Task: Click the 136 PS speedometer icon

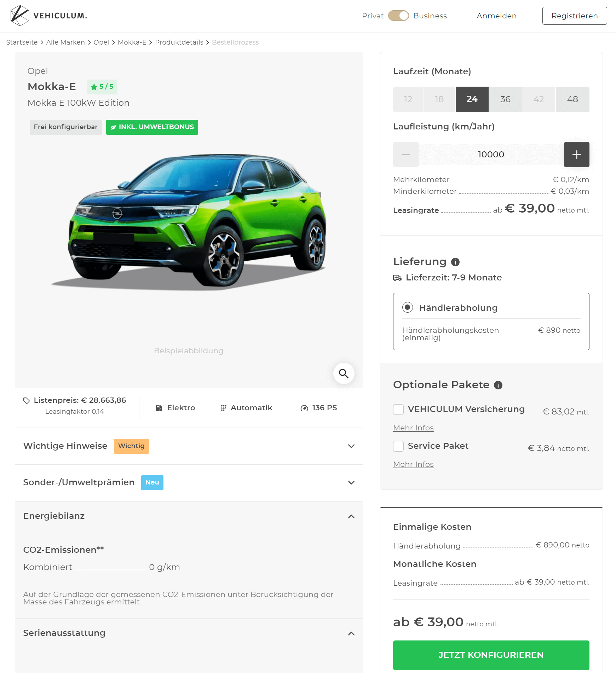Action: coord(304,408)
